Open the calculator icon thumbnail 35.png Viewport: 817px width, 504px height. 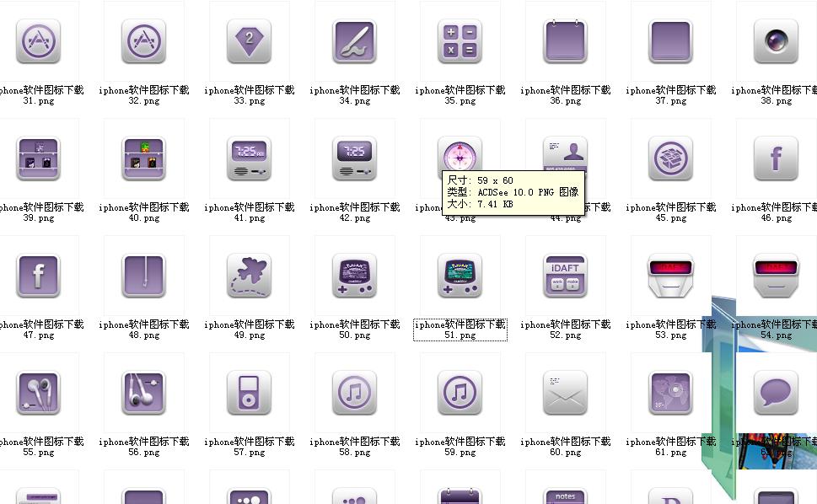click(460, 41)
